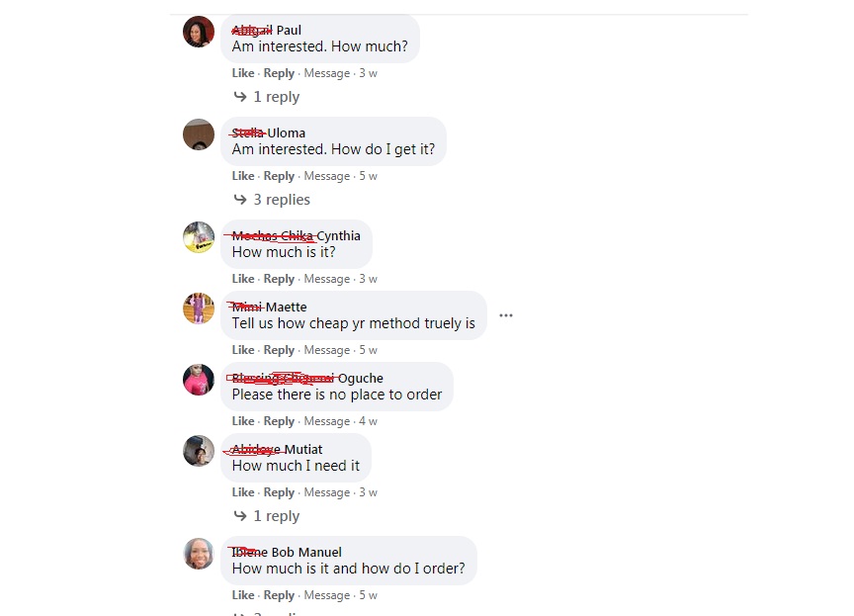This screenshot has height=616, width=854.
Task: Reply to Oguche's 'no place to order' comment
Action: click(279, 421)
